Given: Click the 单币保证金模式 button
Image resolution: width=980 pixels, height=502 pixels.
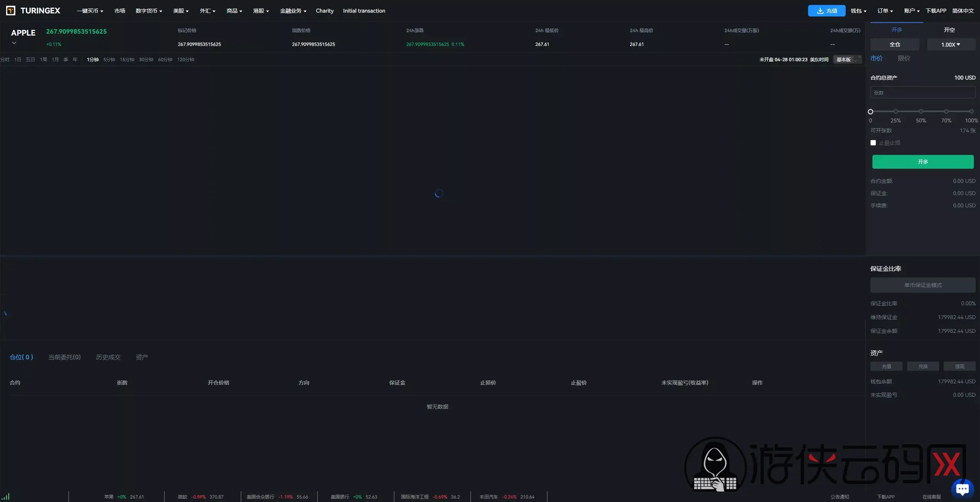Looking at the screenshot, I should (923, 285).
